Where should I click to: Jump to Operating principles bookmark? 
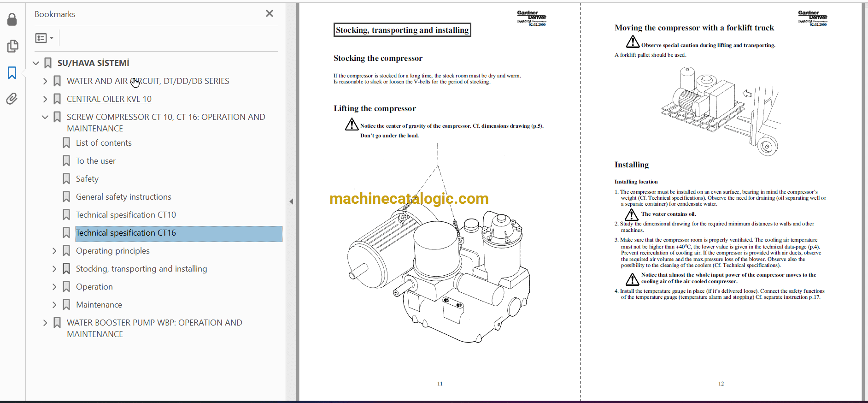coord(113,251)
